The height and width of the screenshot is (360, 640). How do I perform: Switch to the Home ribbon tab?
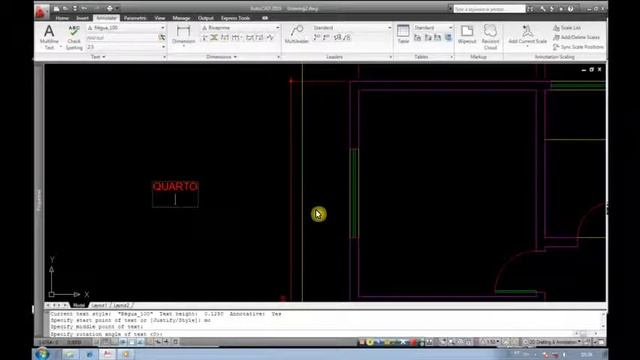(x=62, y=18)
